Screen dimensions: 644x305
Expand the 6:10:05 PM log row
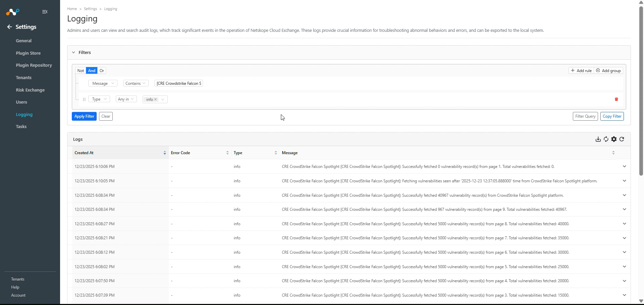click(x=625, y=181)
